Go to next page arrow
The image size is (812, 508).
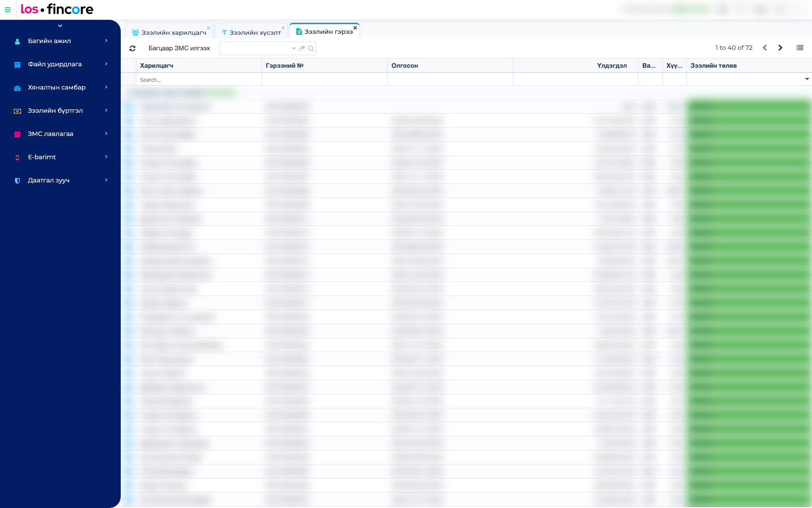click(x=780, y=48)
